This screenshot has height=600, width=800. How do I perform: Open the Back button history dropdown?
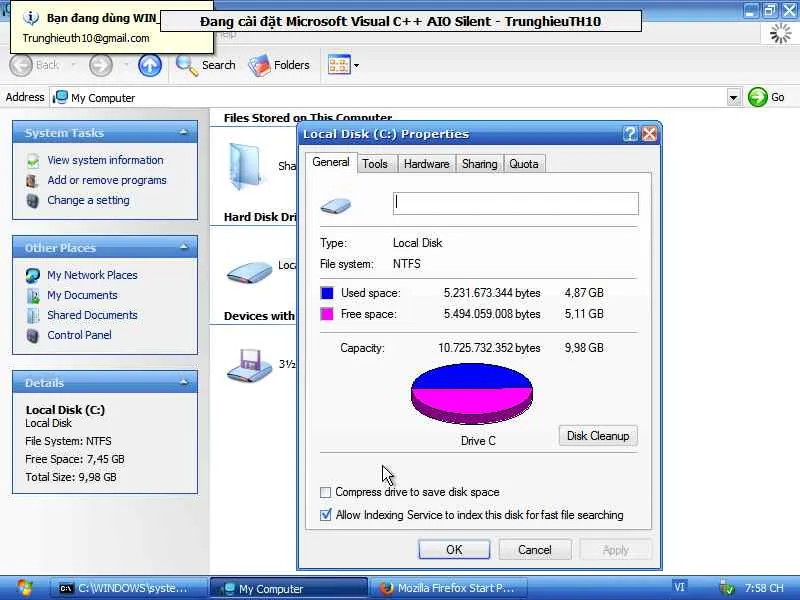pyautogui.click(x=73, y=65)
